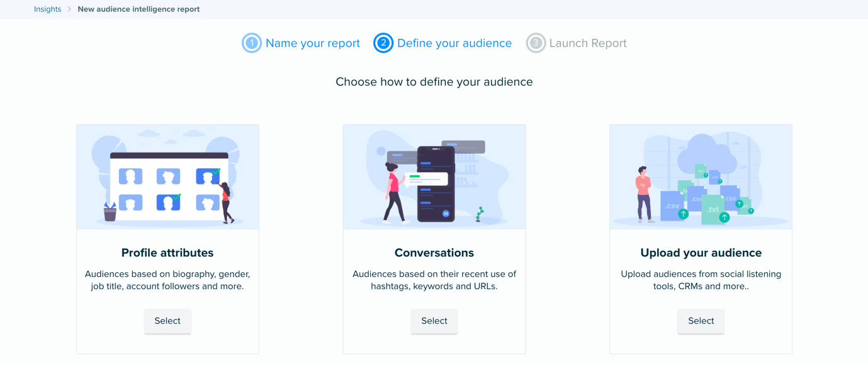This screenshot has width=868, height=366.
Task: Click the step 3 circle icon
Action: tap(536, 43)
